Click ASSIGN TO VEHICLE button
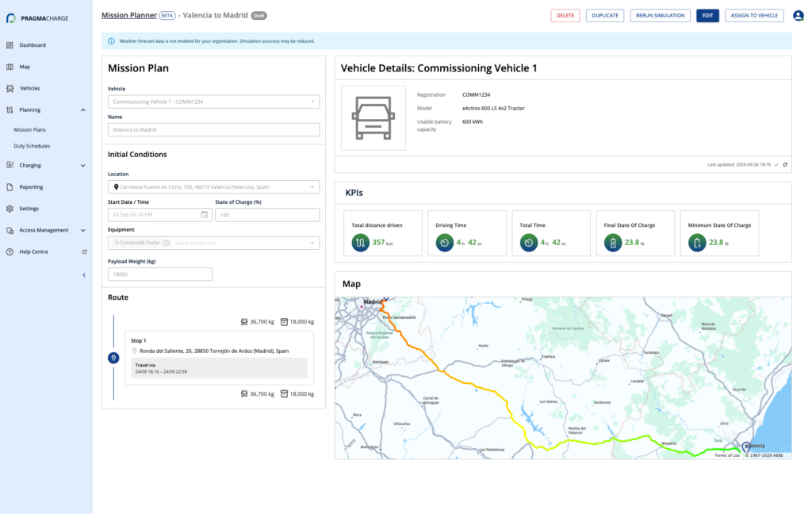812x514 pixels. (x=754, y=16)
